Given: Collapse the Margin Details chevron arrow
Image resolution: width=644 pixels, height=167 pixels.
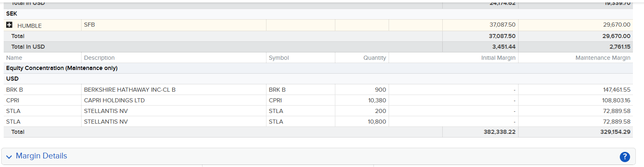Looking at the screenshot, I should click(x=9, y=157).
